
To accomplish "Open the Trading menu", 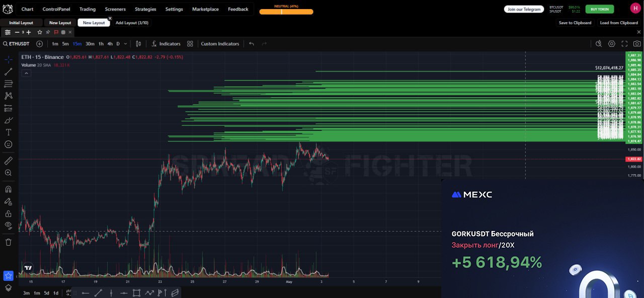I will click(88, 9).
